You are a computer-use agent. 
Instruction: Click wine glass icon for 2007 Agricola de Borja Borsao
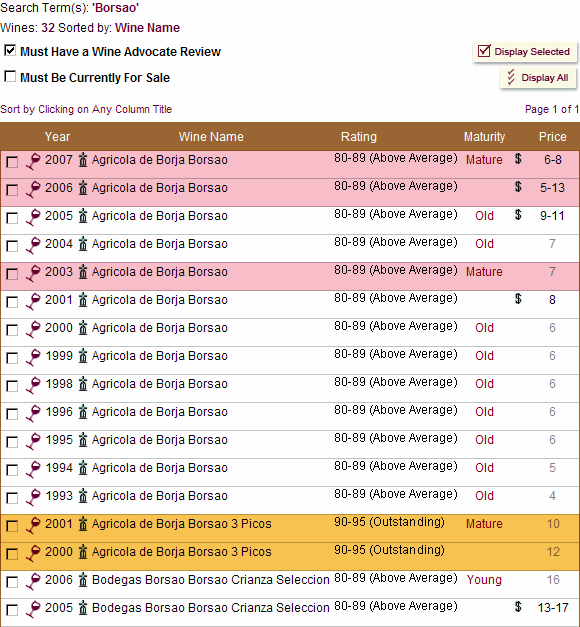[x=33, y=161]
